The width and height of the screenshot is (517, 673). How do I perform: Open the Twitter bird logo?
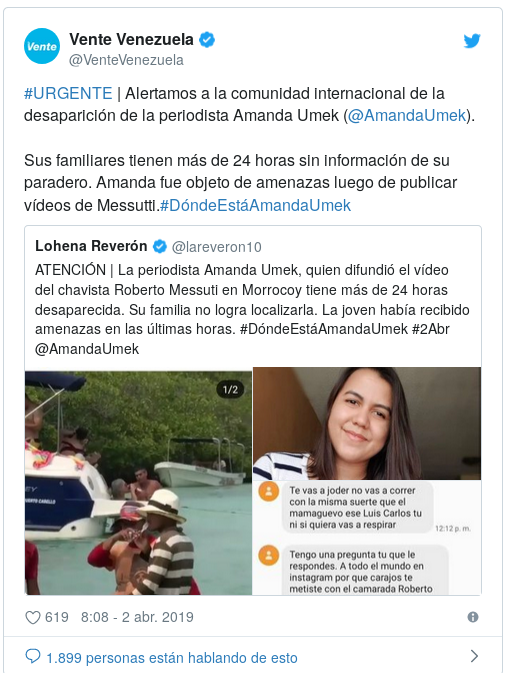click(x=472, y=41)
